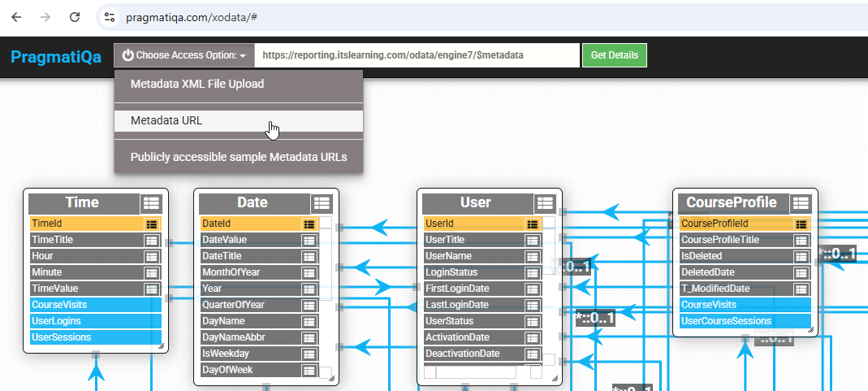This screenshot has height=391, width=868.
Task: Open the Choose Access Option dropdown
Action: [x=184, y=55]
